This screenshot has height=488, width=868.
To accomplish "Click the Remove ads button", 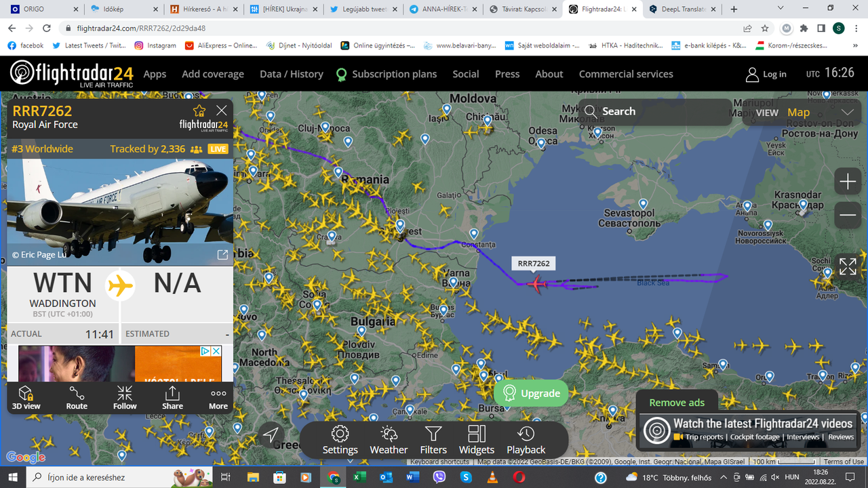I will coord(676,402).
